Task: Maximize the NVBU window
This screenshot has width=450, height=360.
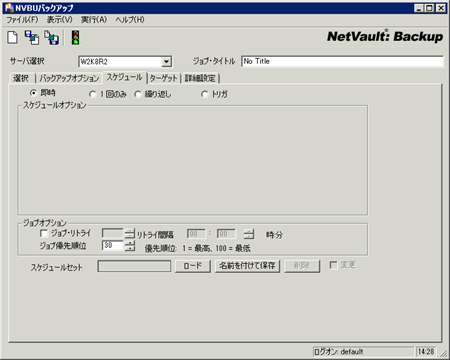Action: pos(429,8)
